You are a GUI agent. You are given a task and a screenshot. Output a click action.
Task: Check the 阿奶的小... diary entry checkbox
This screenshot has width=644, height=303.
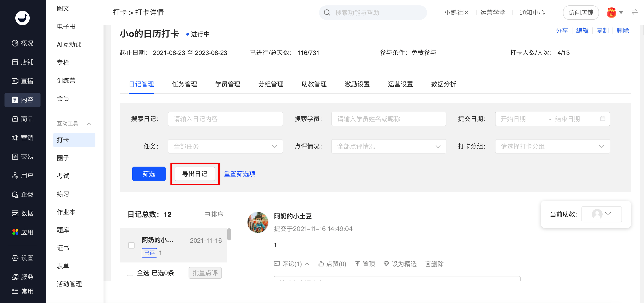click(131, 245)
